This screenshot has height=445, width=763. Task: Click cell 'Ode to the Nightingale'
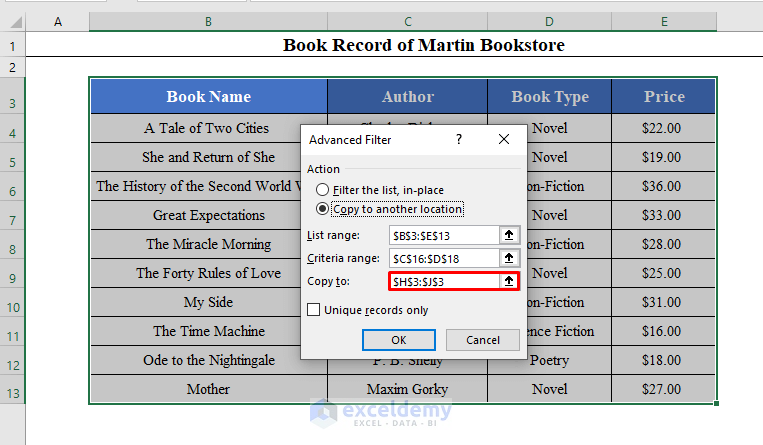pyautogui.click(x=209, y=360)
